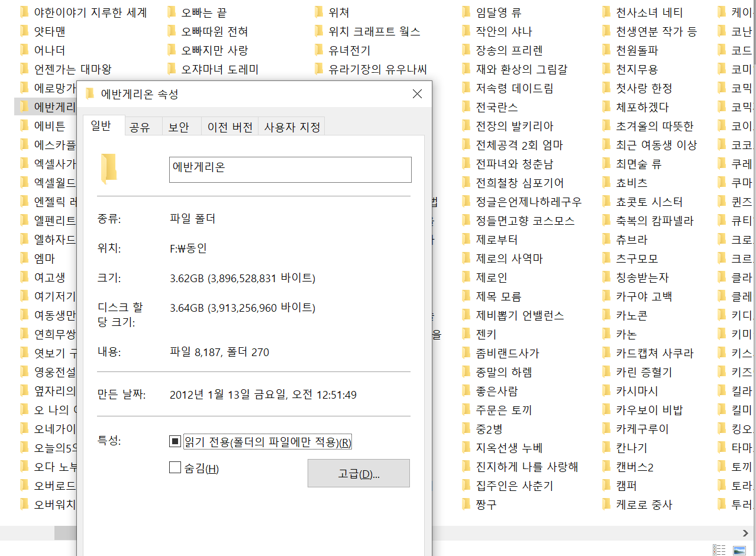Click the 카드캡쳐 사쿠라 folder icon
Image resolution: width=756 pixels, height=556 pixels.
pyautogui.click(x=606, y=353)
